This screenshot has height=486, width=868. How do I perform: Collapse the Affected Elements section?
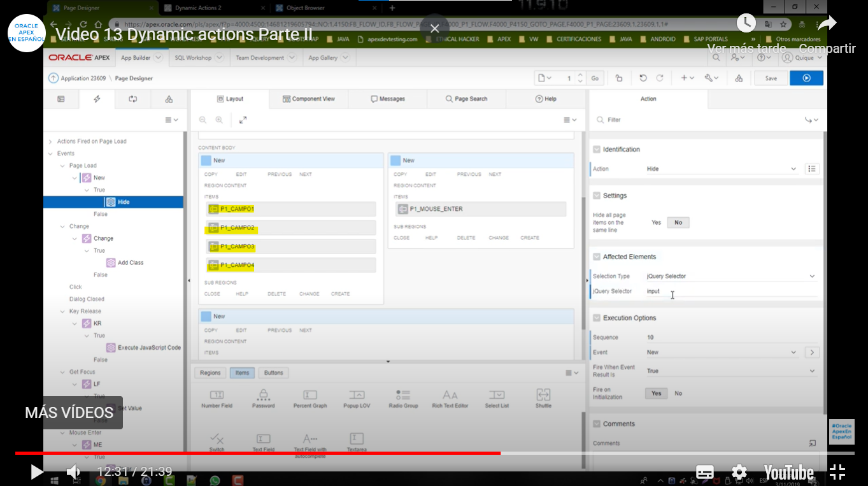click(x=597, y=257)
